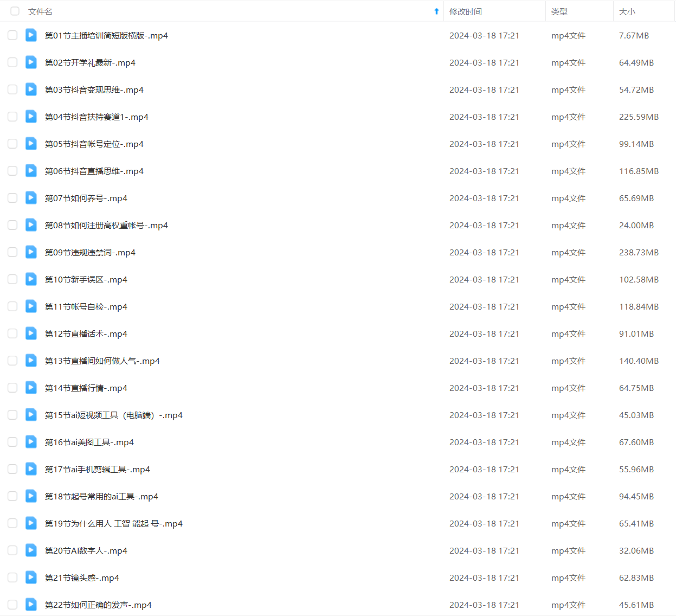Click the video icon for 第03节抖音变现思维
This screenshot has height=616, width=676.
tap(31, 89)
